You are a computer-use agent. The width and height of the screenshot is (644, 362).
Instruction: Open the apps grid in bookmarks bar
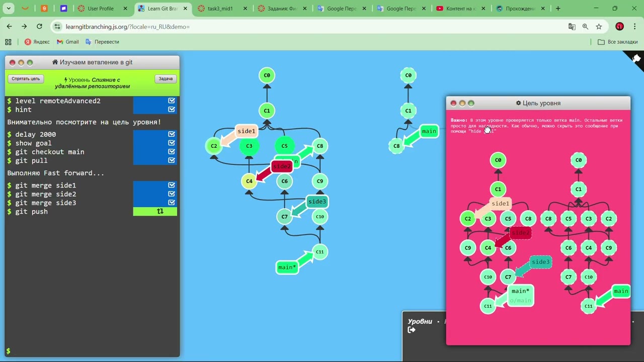tap(8, 42)
